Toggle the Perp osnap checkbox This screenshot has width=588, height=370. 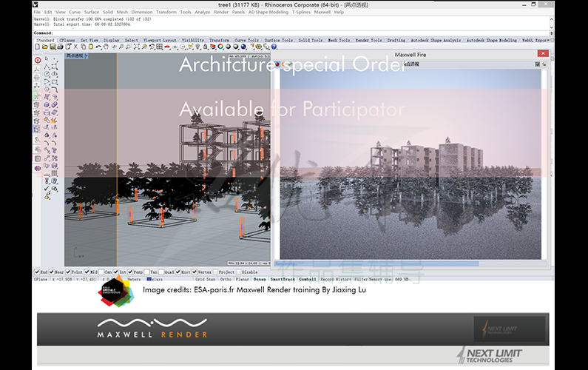[x=130, y=272]
